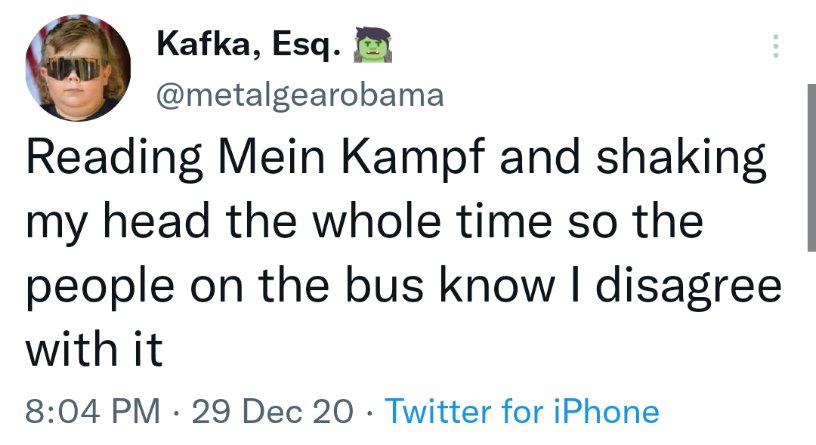This screenshot has height=445, width=816.
Task: Click the sunglasses in the avatar photo
Action: click(x=74, y=69)
